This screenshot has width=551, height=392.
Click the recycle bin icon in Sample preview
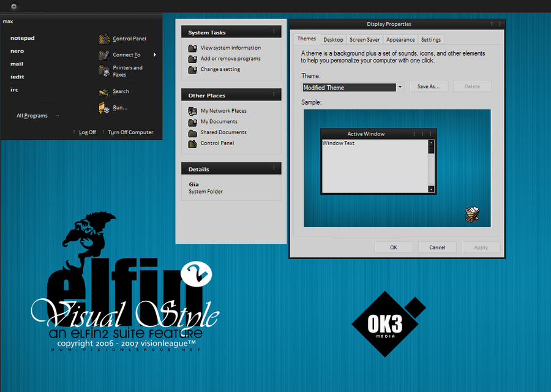[472, 214]
